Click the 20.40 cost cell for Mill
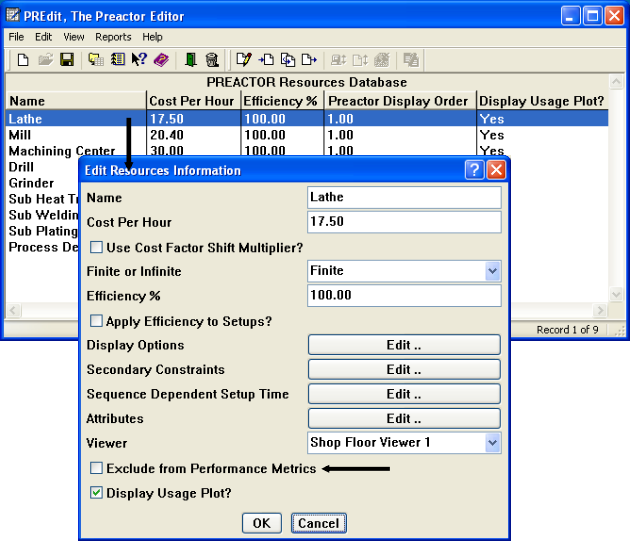This screenshot has width=630, height=541. pyautogui.click(x=194, y=135)
